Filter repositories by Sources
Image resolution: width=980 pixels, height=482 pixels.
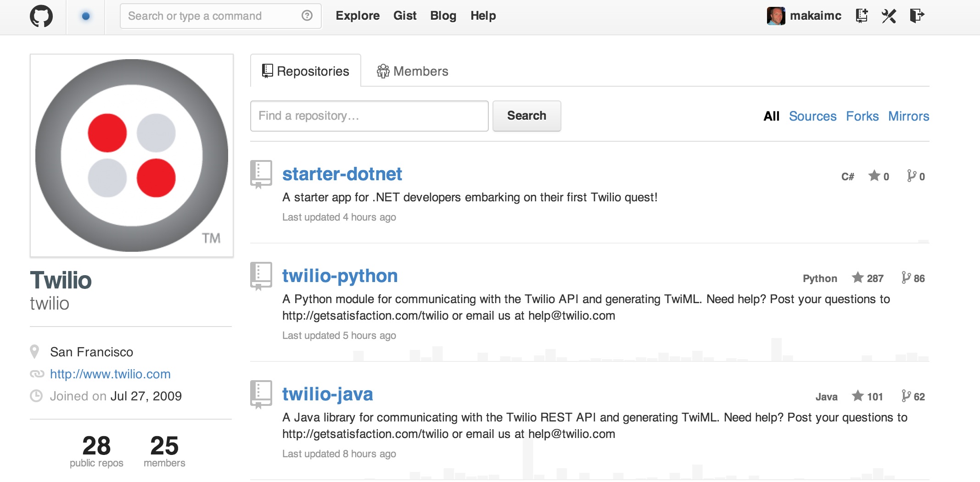(812, 116)
